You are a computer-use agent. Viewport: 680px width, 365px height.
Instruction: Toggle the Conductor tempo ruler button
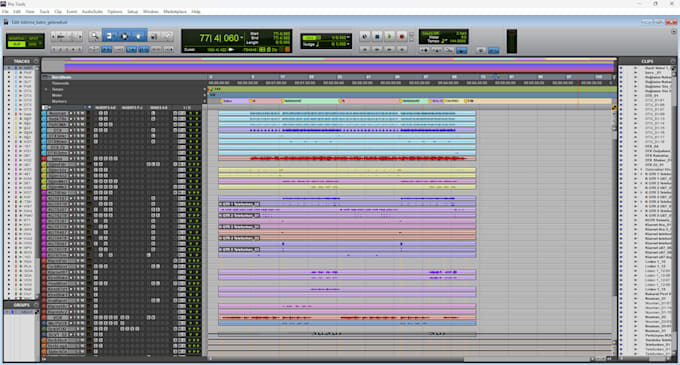pos(462,50)
